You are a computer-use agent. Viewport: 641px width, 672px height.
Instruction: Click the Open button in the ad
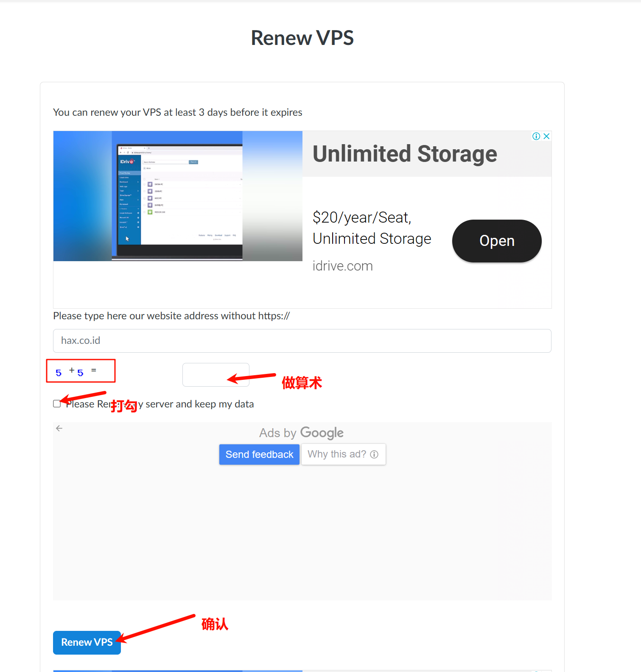coord(497,241)
